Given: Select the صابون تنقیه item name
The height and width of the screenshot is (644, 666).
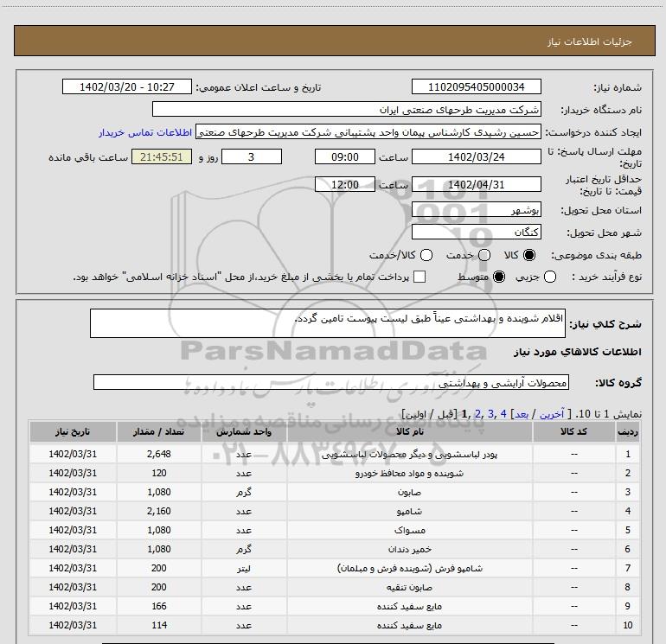Looking at the screenshot, I should 409,588.
